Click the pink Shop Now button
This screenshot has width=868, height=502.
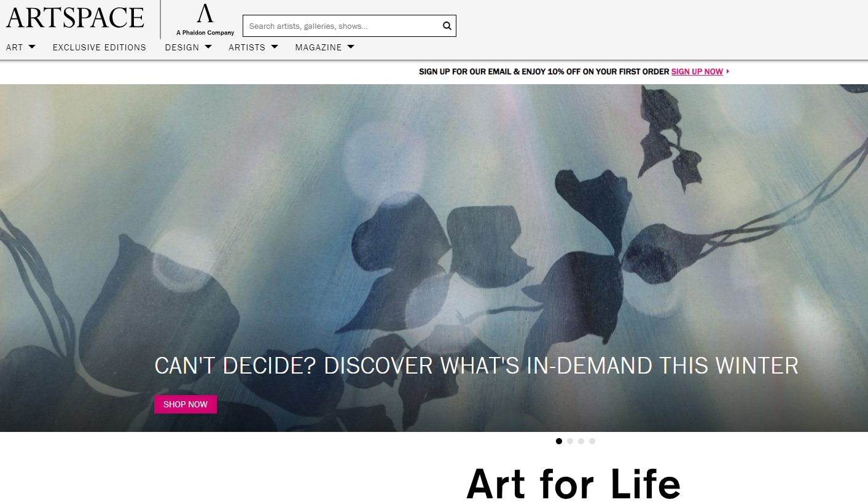[186, 404]
